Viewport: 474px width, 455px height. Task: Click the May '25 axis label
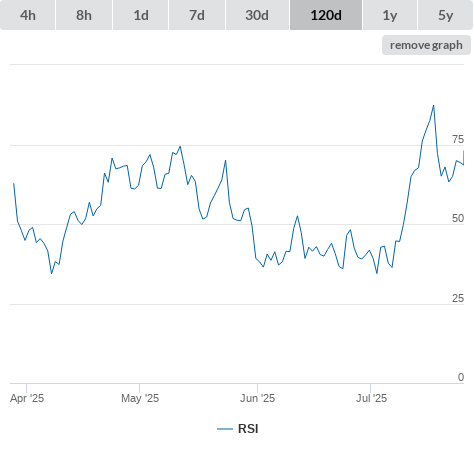pyautogui.click(x=140, y=398)
